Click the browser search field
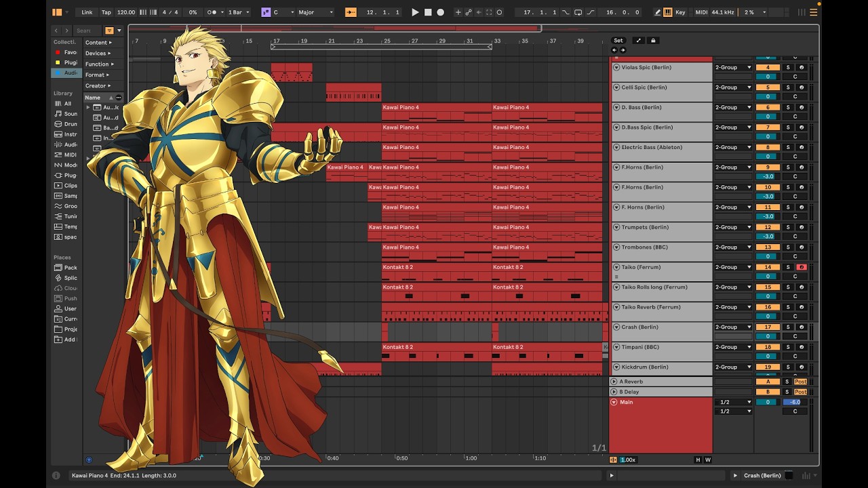Image resolution: width=868 pixels, height=488 pixels. (86, 30)
